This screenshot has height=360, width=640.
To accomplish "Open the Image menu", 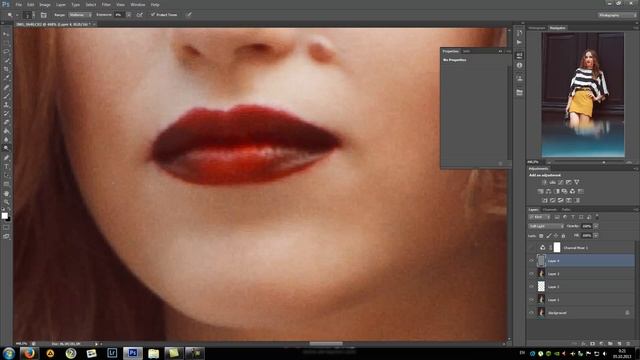I will [x=45, y=4].
